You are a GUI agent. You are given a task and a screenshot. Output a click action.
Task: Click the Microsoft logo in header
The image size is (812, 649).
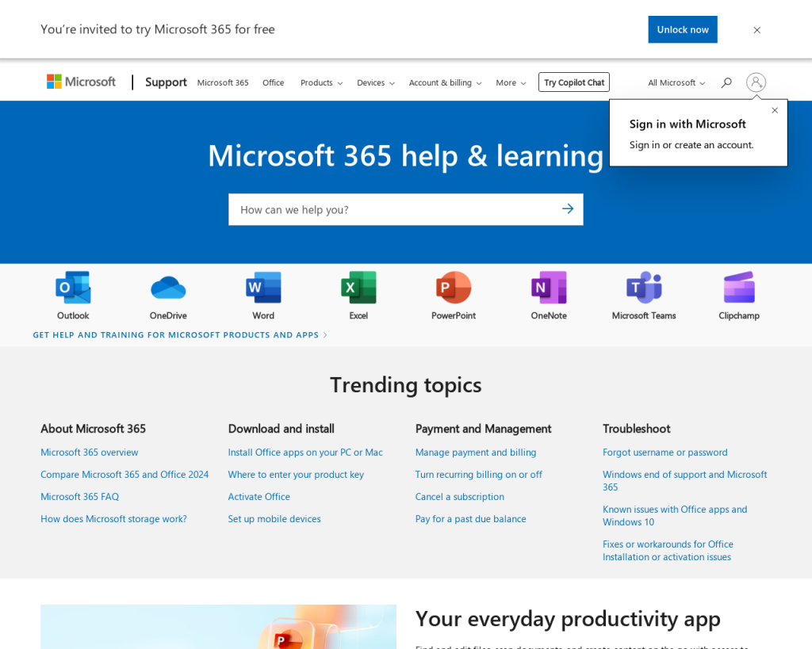[82, 82]
